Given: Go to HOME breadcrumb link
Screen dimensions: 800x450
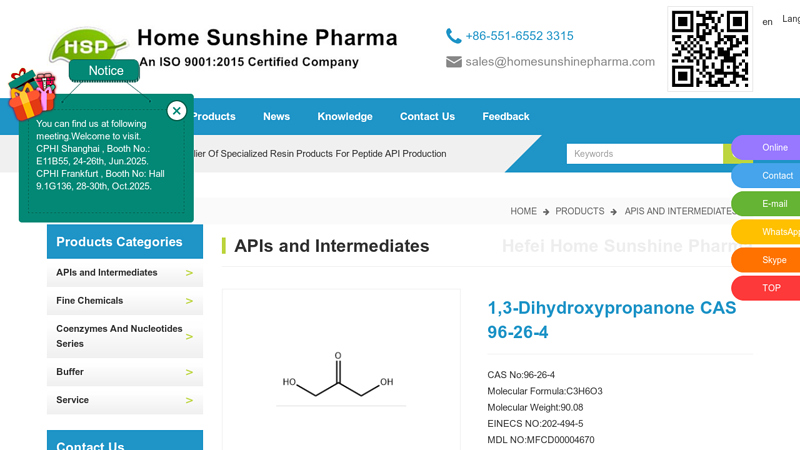Looking at the screenshot, I should (523, 211).
